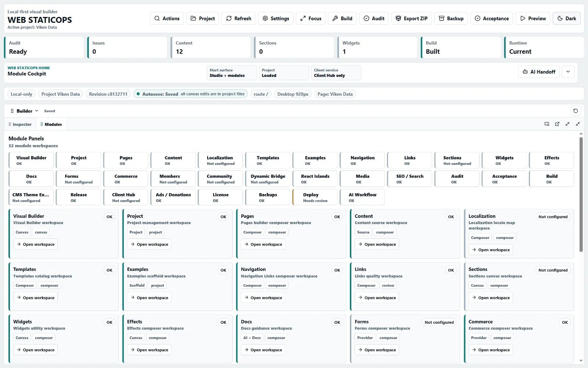This screenshot has height=368, width=588.
Task: Click the Backup archive button
Action: click(x=451, y=18)
